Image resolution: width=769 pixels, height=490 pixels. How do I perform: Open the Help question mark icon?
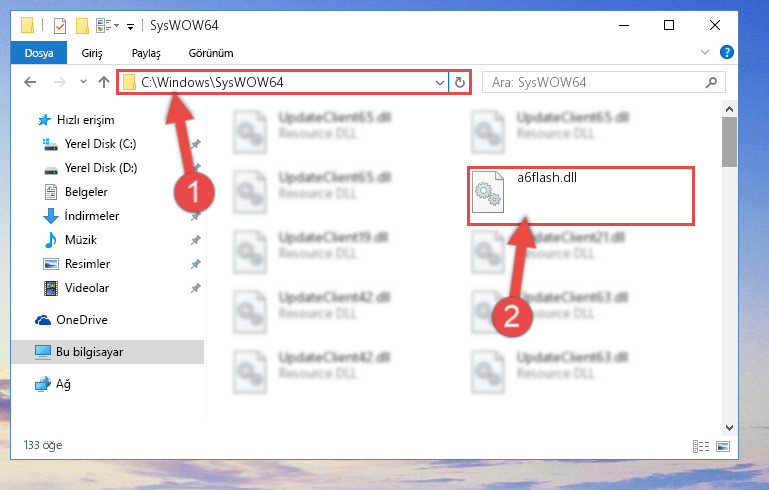click(x=726, y=52)
